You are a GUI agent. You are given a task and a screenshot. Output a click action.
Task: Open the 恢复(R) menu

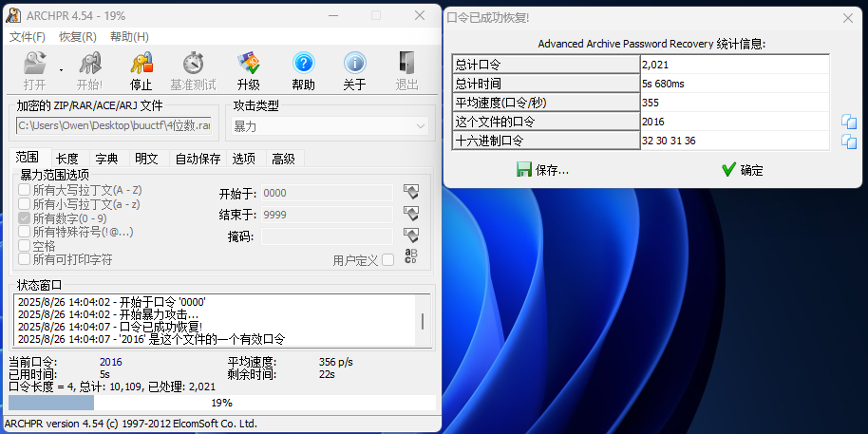pos(78,36)
